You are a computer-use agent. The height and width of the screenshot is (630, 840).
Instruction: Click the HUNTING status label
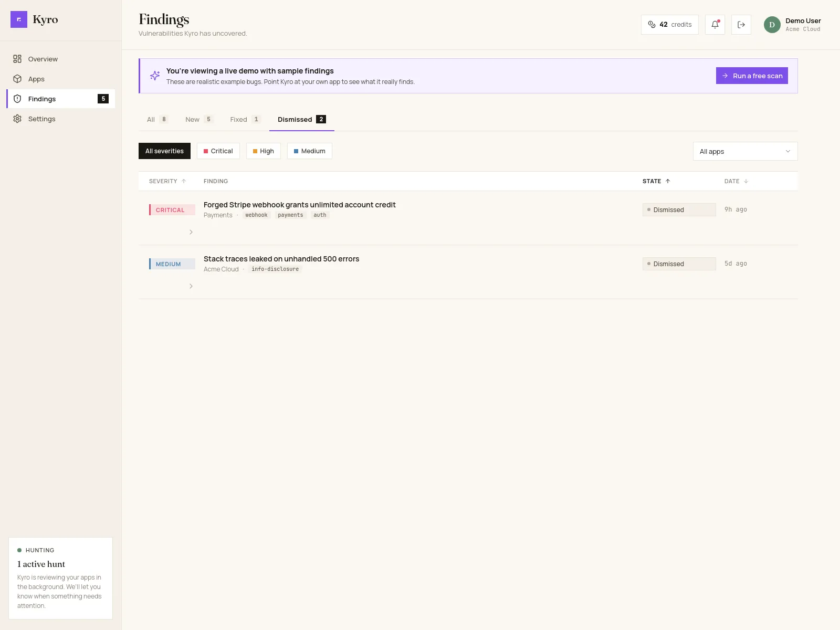(40, 550)
